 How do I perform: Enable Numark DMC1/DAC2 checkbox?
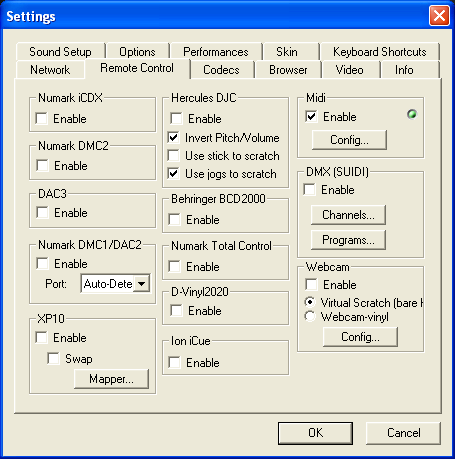tap(42, 263)
